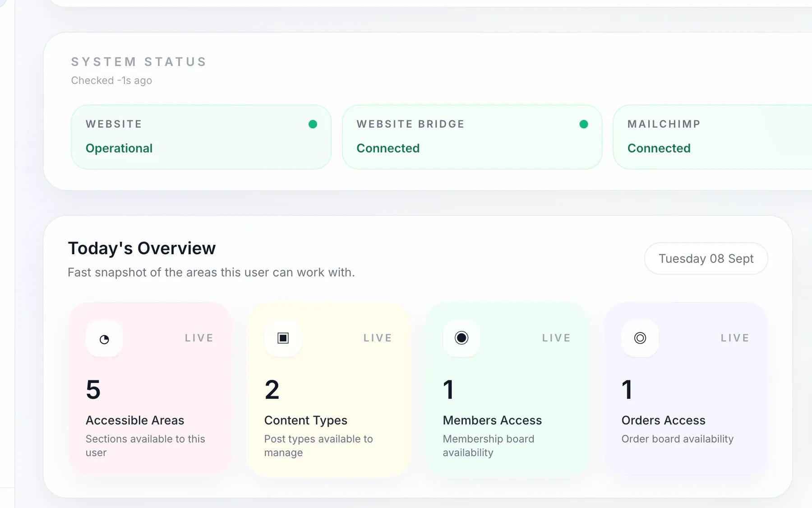The height and width of the screenshot is (508, 812).
Task: Open the Content Types overview card
Action: click(x=328, y=389)
